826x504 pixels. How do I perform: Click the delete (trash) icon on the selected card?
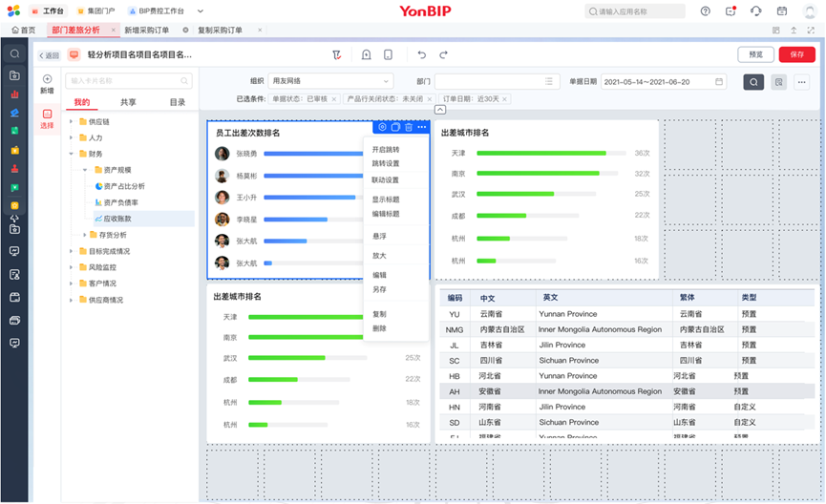tap(409, 127)
